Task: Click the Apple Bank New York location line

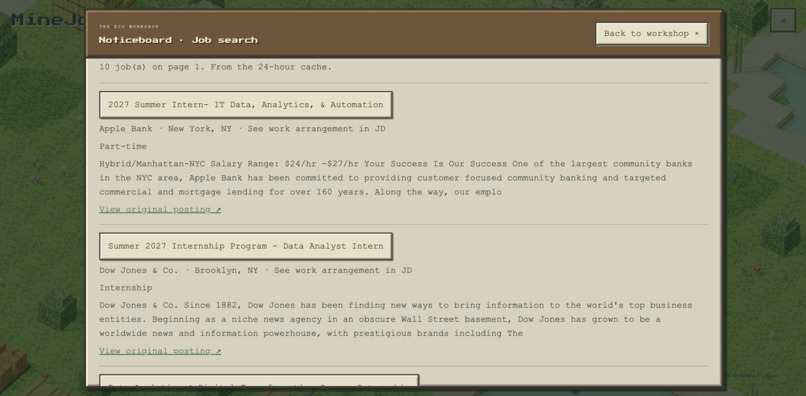Action: (242, 129)
